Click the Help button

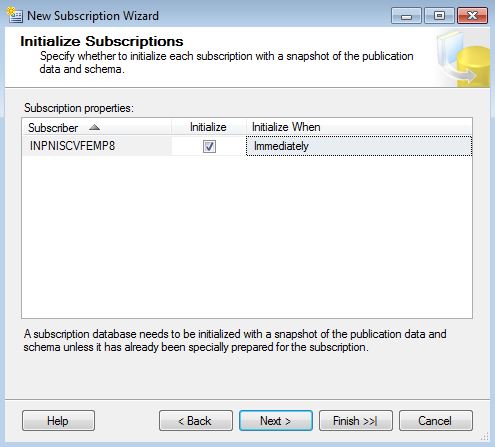point(58,421)
